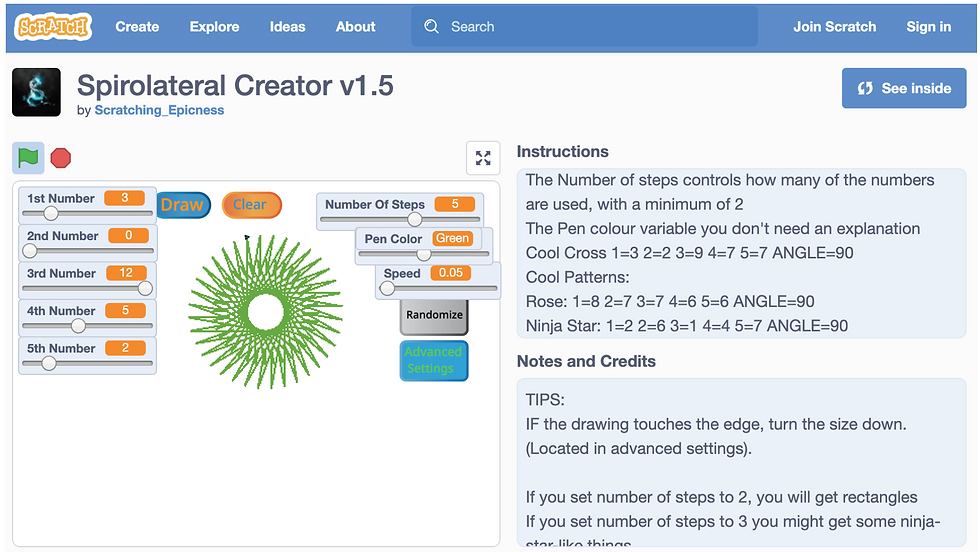
Task: Click in the Search field
Action: click(x=584, y=26)
